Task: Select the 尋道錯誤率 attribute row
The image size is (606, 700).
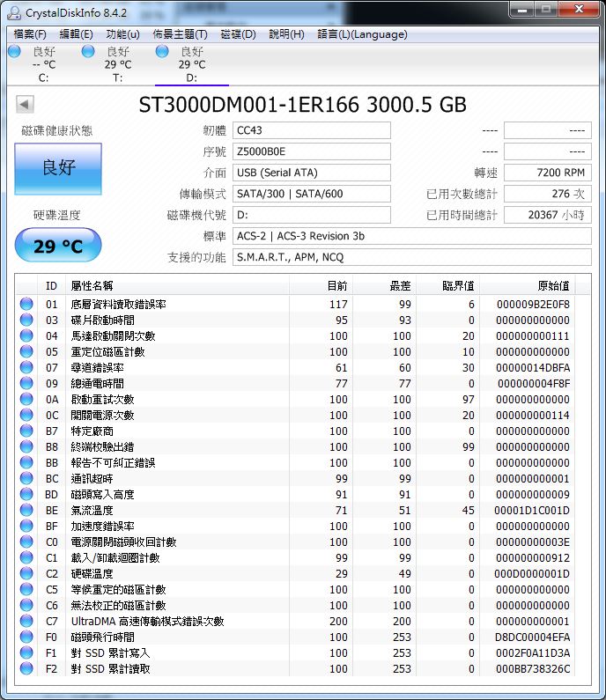Action: (296, 367)
